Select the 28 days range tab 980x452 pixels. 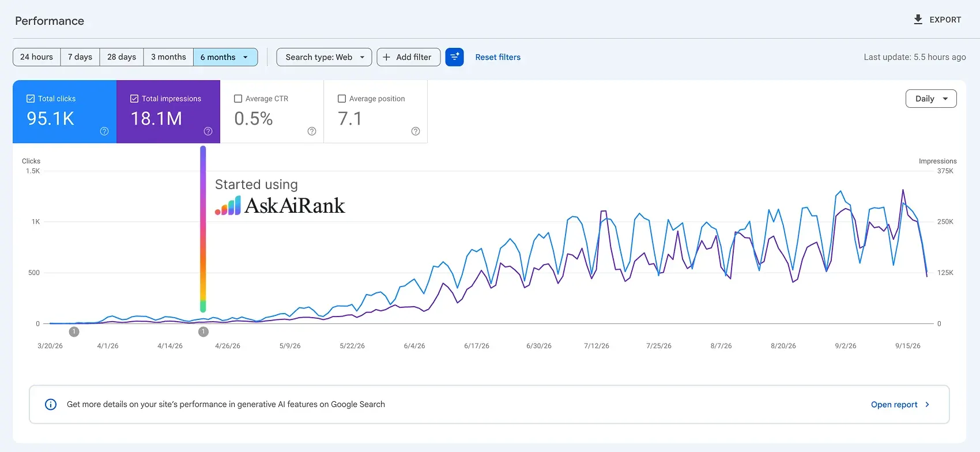(122, 57)
